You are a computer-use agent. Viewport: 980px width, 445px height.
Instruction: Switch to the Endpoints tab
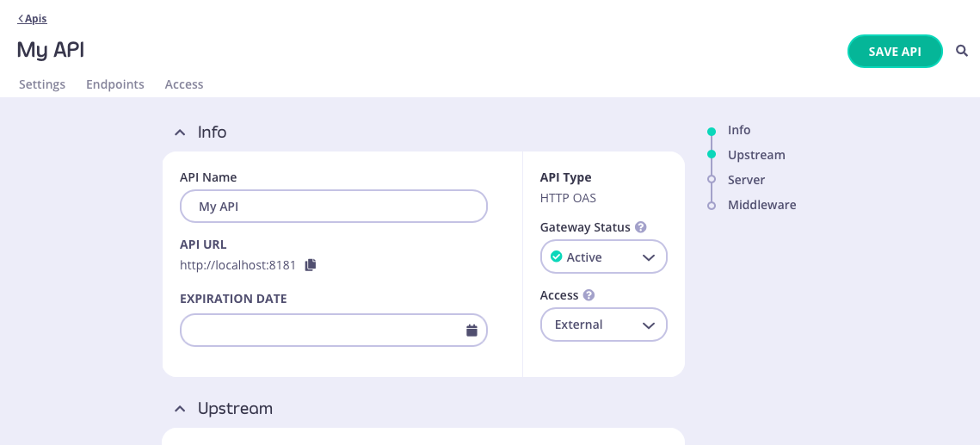point(115,84)
